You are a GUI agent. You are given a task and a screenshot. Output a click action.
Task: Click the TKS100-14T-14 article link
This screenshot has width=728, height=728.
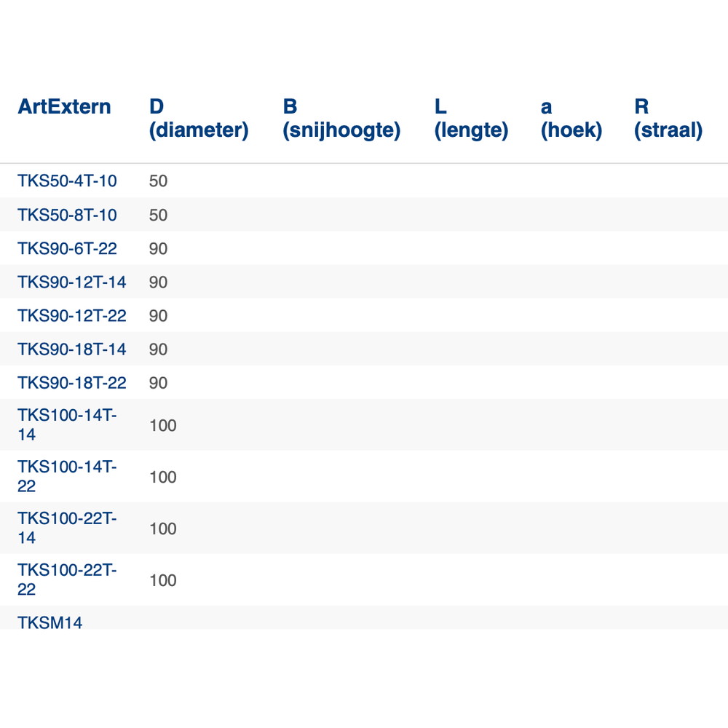pos(67,425)
